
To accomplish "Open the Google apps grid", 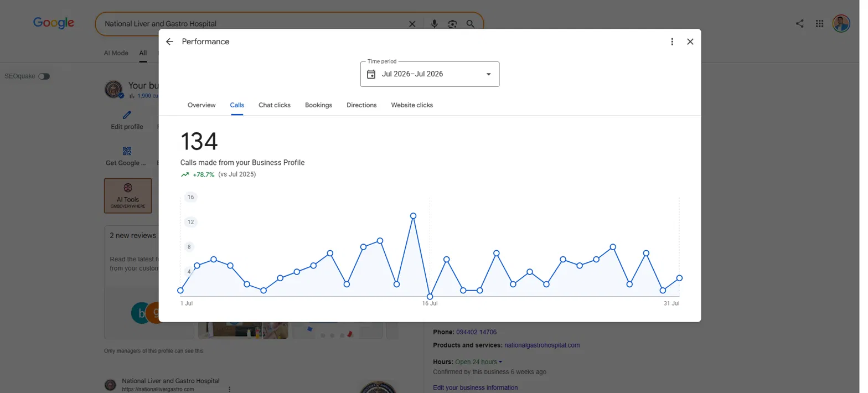I will point(820,23).
